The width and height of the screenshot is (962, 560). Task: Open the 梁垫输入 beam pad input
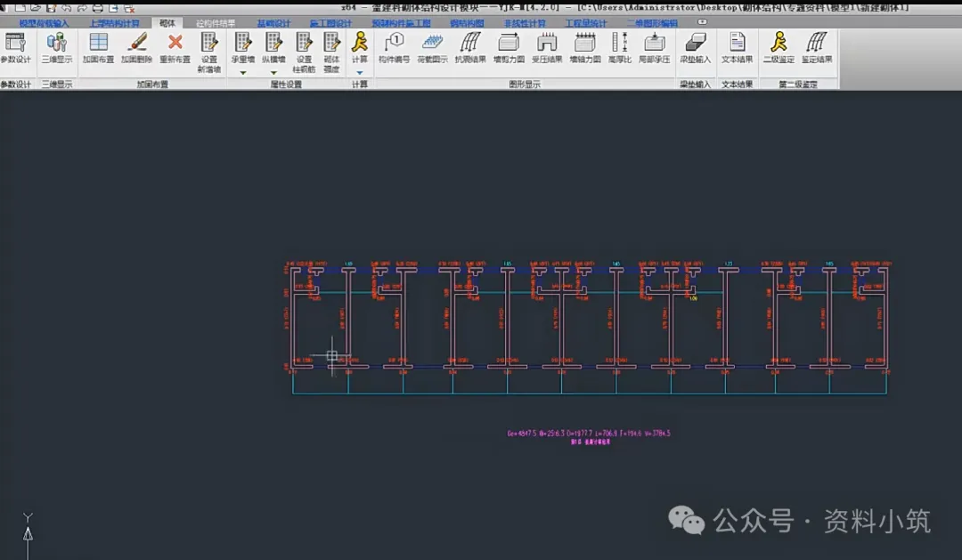(695, 48)
